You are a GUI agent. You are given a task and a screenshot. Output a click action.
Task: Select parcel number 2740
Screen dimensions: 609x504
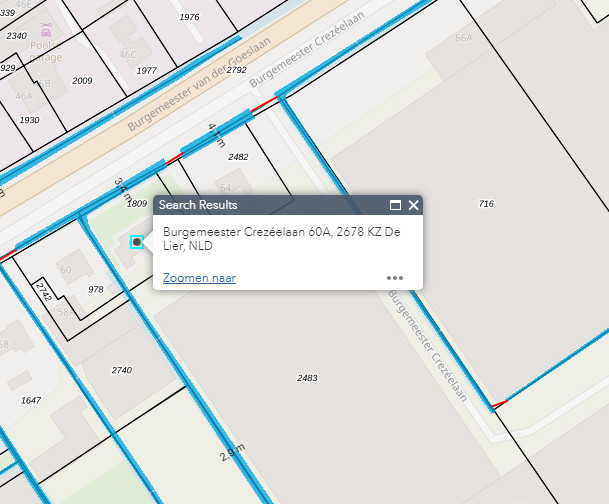click(x=121, y=370)
